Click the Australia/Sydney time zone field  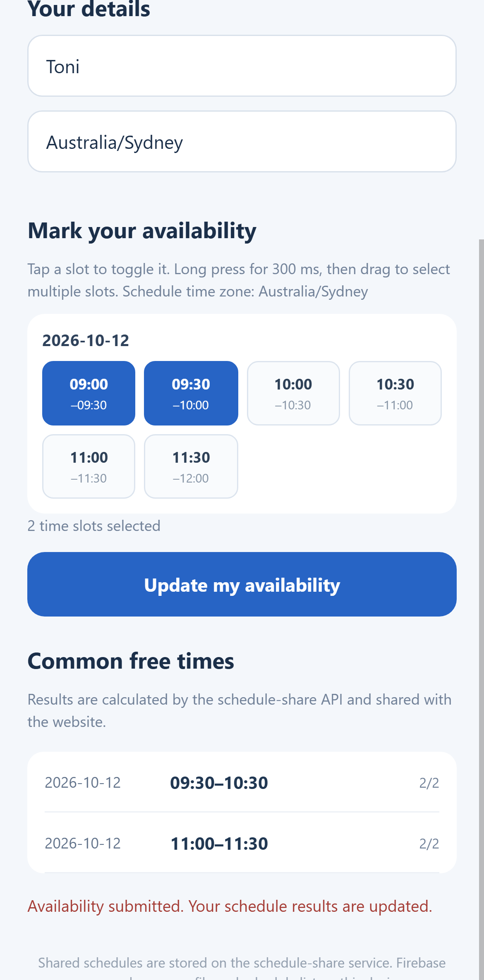(x=242, y=141)
